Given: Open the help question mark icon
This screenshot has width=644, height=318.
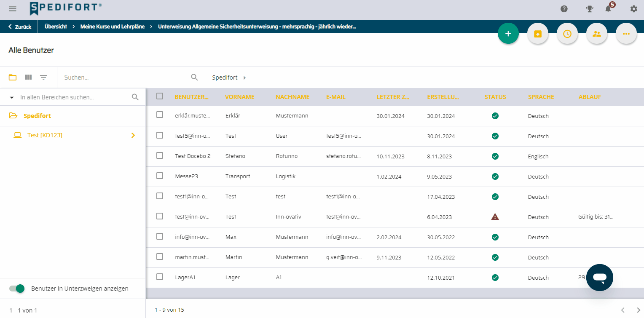Looking at the screenshot, I should [564, 9].
